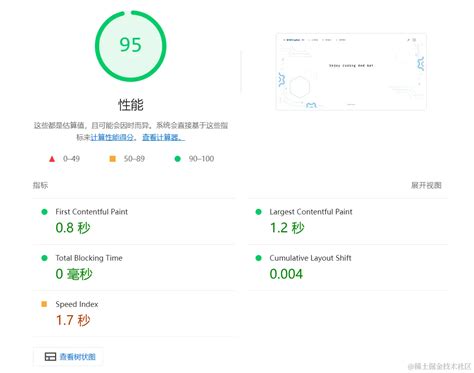
Task: Open the 查看计算器 link
Action: tap(163, 137)
